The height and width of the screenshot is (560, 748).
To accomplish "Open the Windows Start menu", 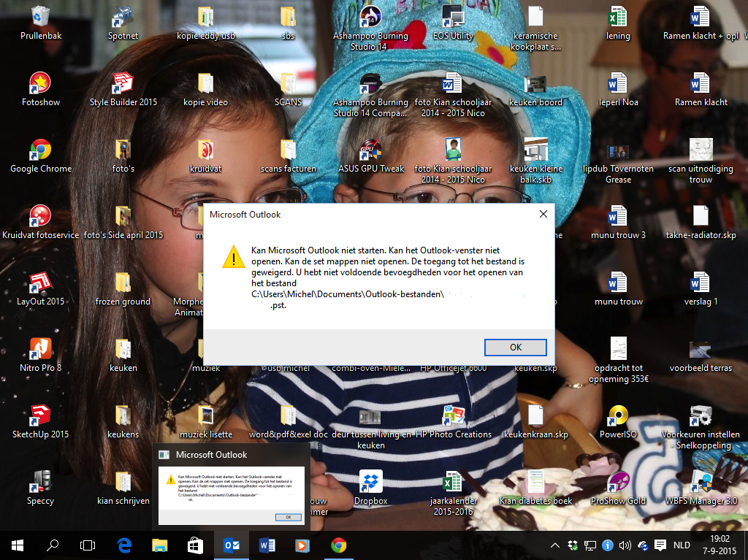I will point(18,545).
